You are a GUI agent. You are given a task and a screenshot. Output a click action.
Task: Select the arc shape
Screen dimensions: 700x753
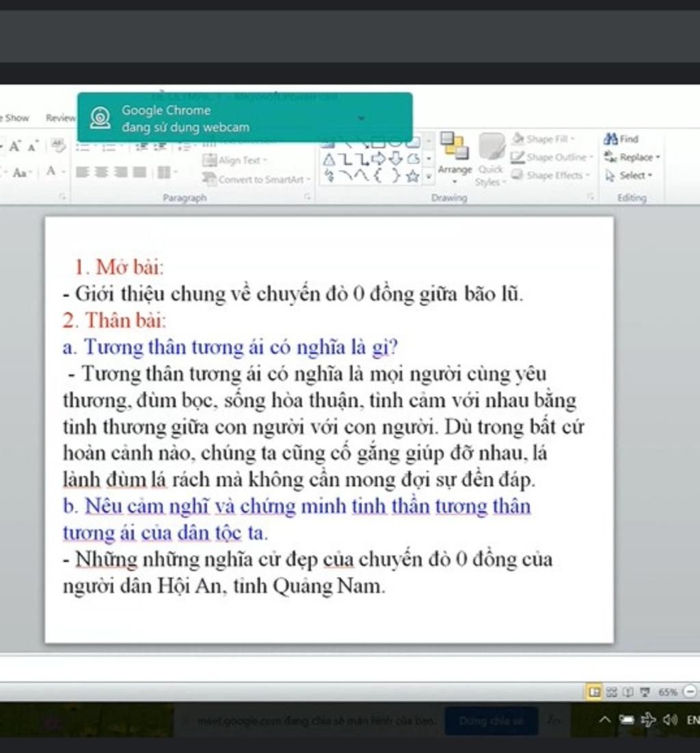tap(345, 176)
